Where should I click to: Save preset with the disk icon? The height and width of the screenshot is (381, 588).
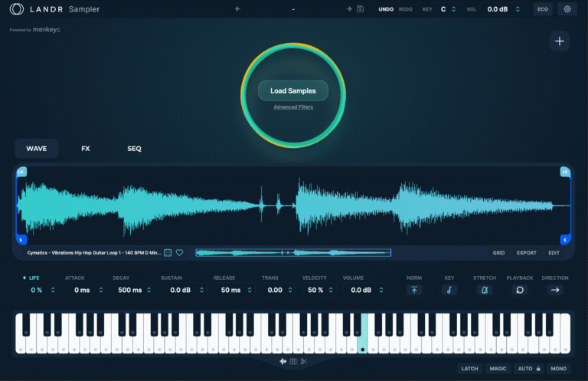click(x=360, y=8)
